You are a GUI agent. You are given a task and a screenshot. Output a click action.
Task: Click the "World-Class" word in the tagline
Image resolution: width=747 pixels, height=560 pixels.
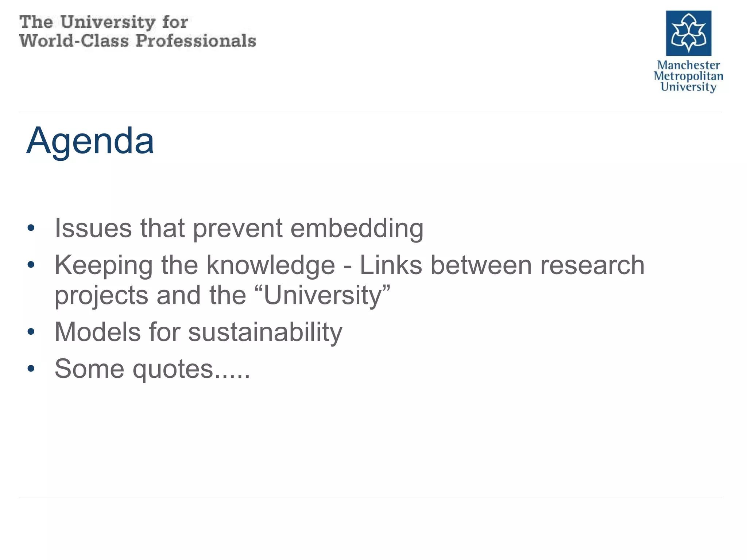(74, 41)
